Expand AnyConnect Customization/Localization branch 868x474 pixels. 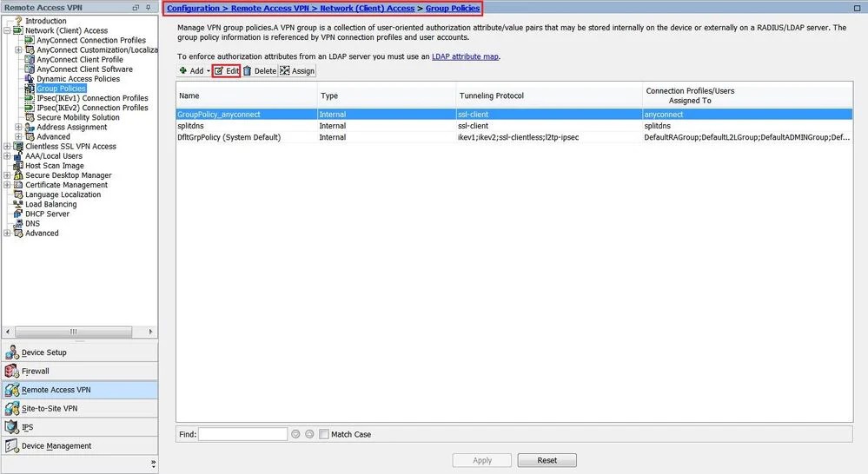pos(18,49)
